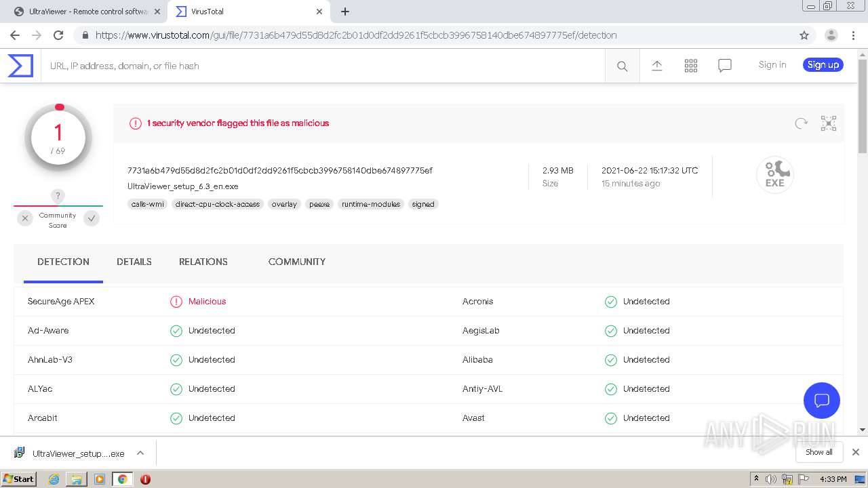Click the VirusTotal logo icon
This screenshot has width=868, height=488.
click(20, 66)
